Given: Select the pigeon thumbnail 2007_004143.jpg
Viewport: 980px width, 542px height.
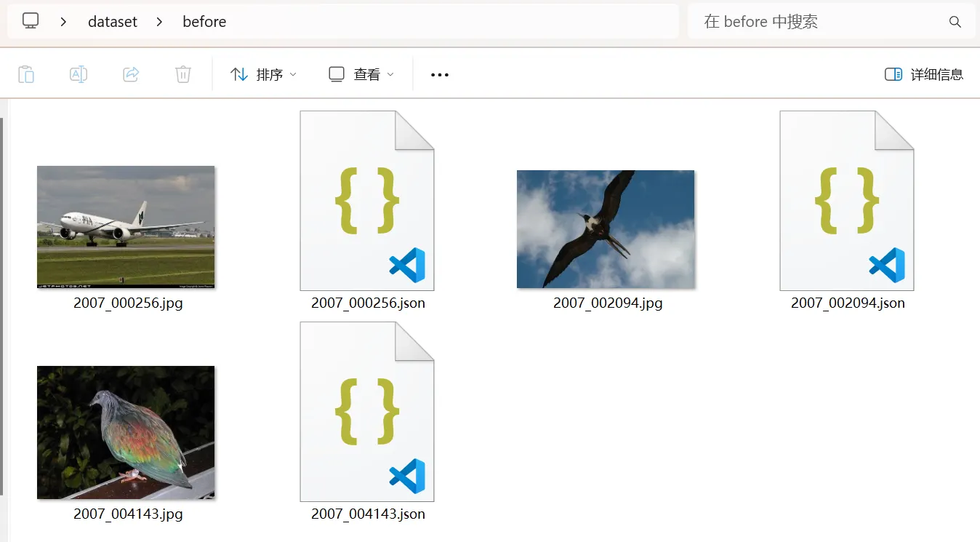Looking at the screenshot, I should [x=126, y=432].
